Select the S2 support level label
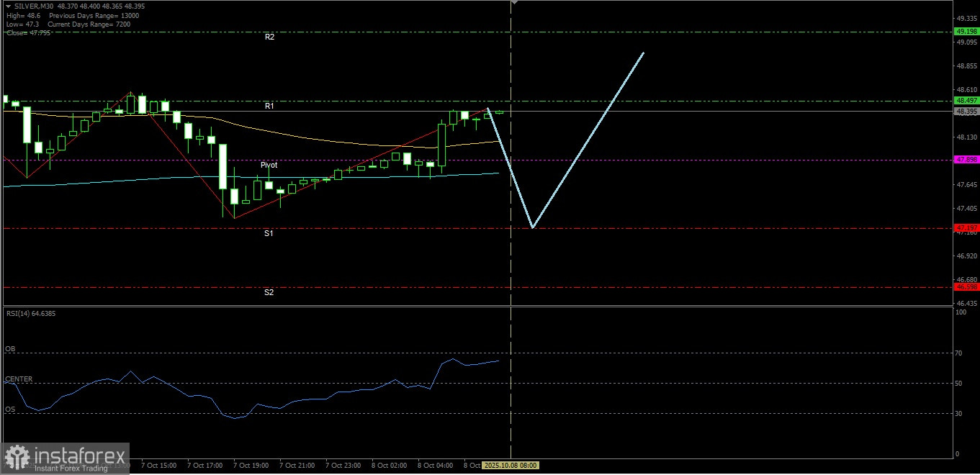 [269, 292]
